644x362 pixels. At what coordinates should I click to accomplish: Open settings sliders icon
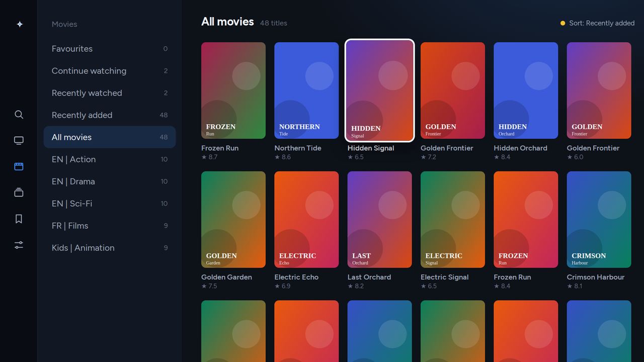tap(19, 245)
